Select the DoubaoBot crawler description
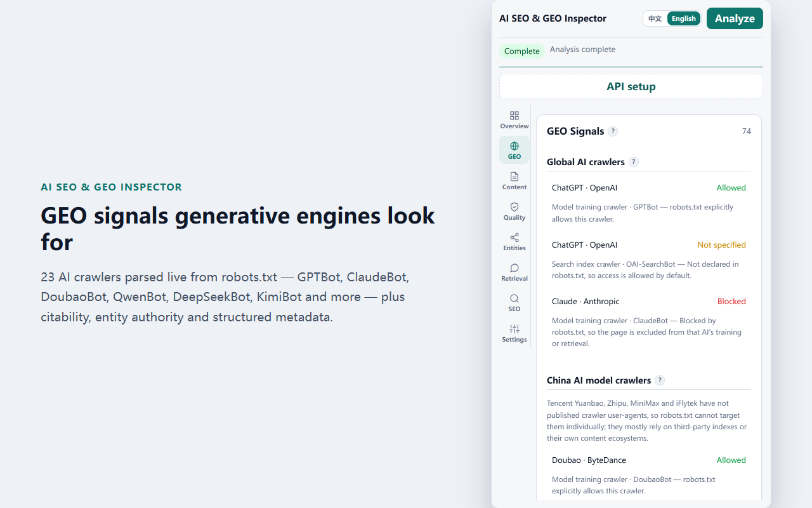 634,485
